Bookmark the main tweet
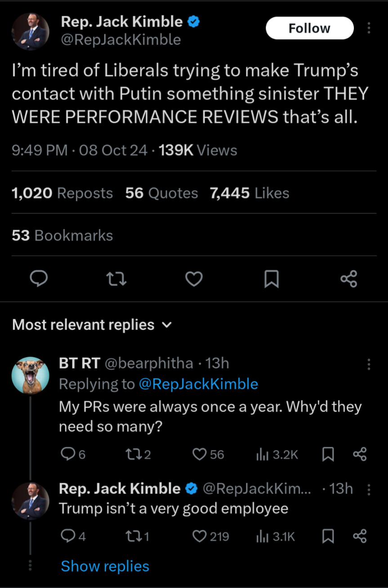 point(271,279)
